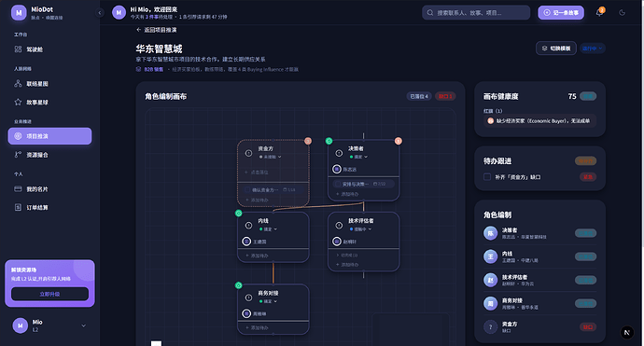Click the 内线 row in 角色编制 list
The height and width of the screenshot is (346, 644).
pos(539,256)
